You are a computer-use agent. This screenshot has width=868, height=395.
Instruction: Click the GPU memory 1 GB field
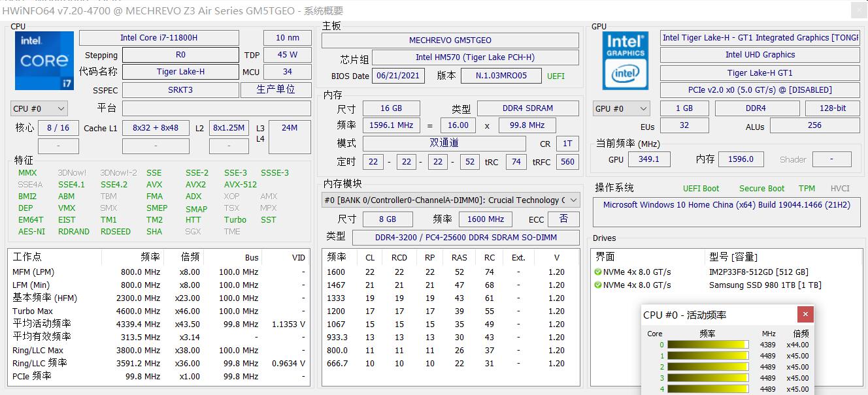click(x=684, y=108)
